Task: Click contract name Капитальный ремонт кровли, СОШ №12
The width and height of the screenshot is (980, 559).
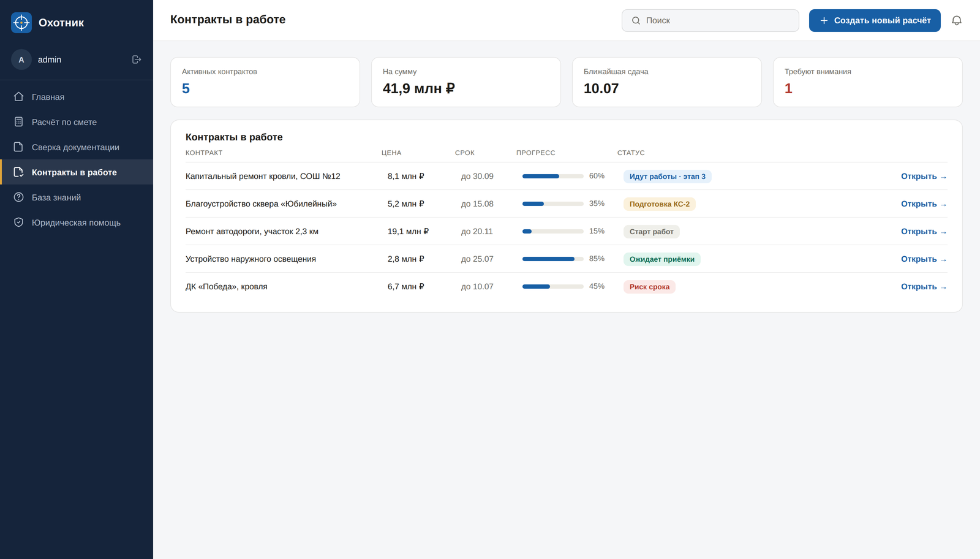Action: point(263,176)
